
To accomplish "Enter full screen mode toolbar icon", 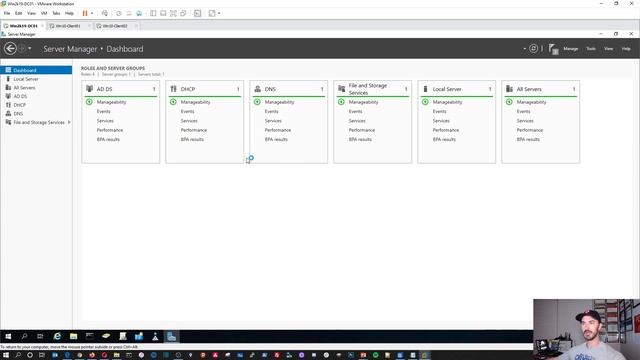I will (173, 13).
